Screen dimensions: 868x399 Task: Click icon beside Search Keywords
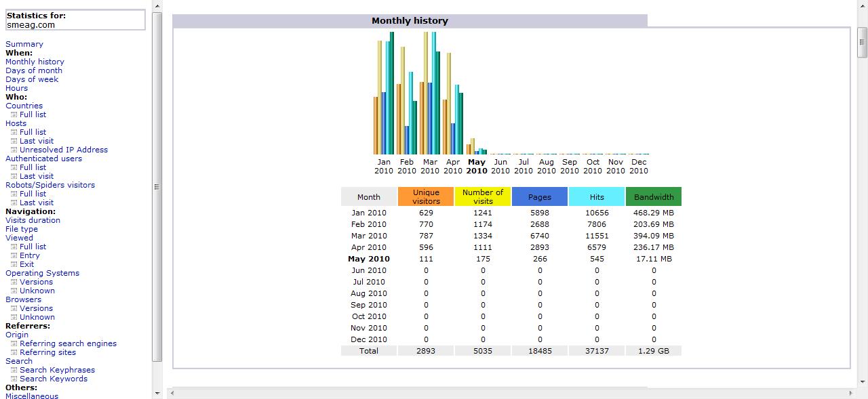[x=14, y=379]
